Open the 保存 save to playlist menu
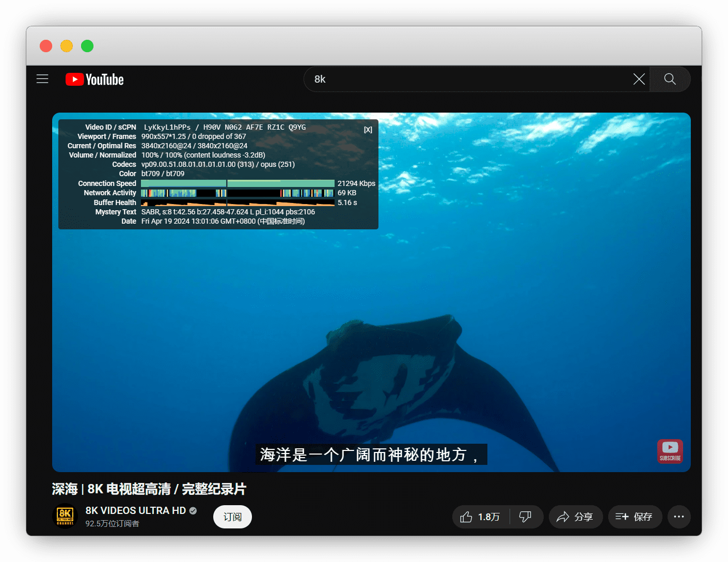728x562 pixels. 635,517
